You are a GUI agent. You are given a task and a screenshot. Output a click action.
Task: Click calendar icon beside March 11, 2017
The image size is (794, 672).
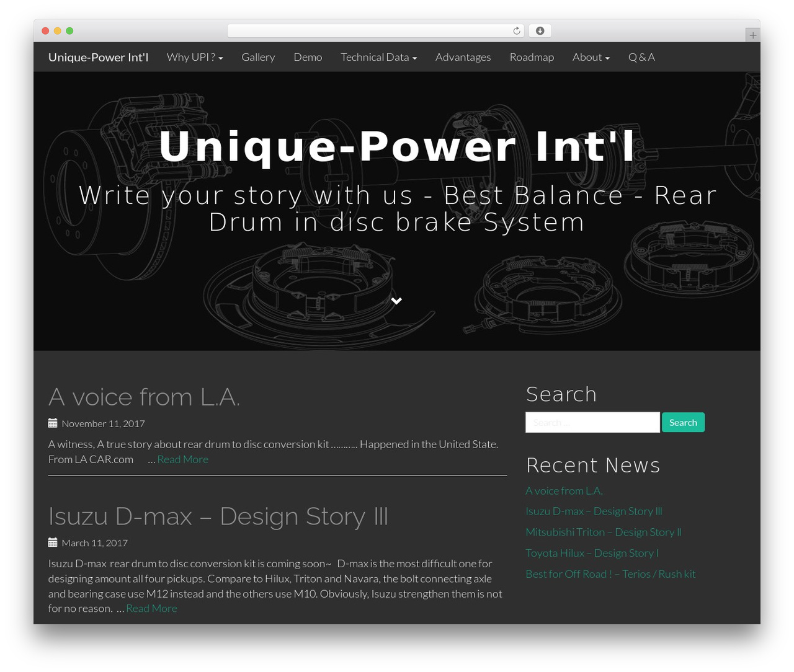pyautogui.click(x=53, y=542)
